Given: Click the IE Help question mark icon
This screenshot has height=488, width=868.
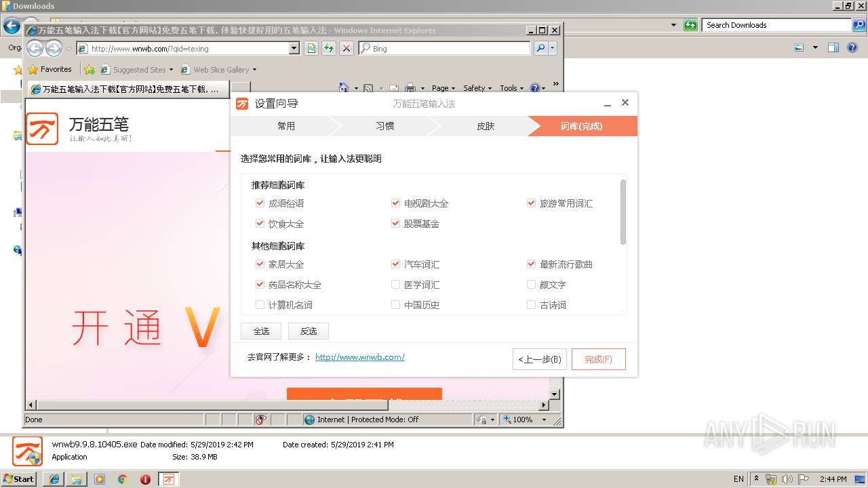Looking at the screenshot, I should [x=534, y=88].
